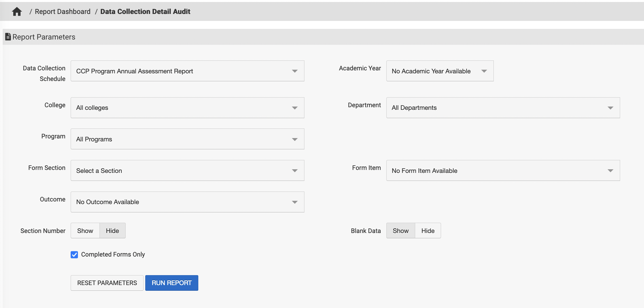This screenshot has width=644, height=308.
Task: Uncheck the Completed Forms Only checkbox
Action: coord(74,255)
